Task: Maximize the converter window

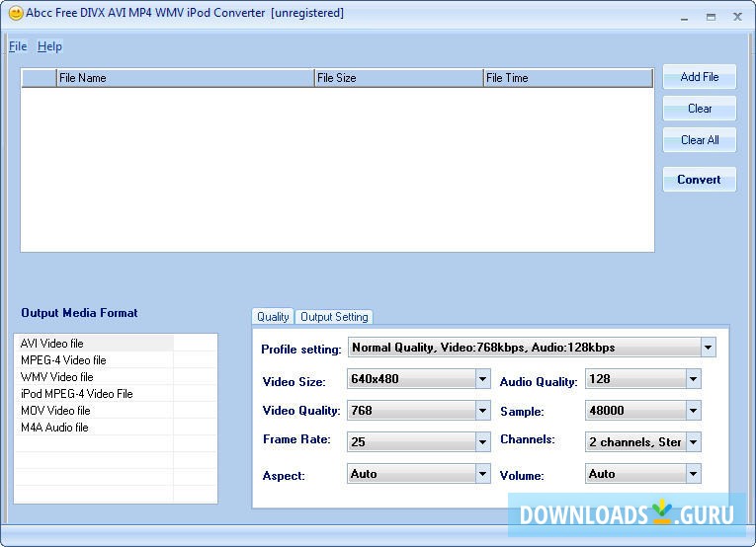Action: coord(711,18)
